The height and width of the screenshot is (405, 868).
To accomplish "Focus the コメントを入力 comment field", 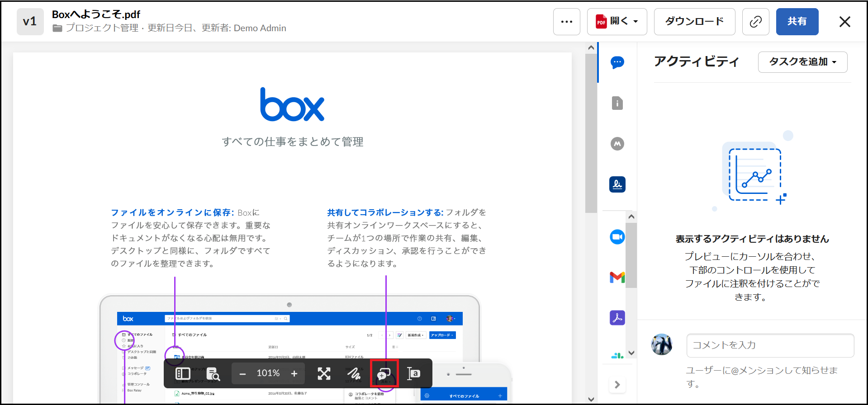I will pos(770,345).
